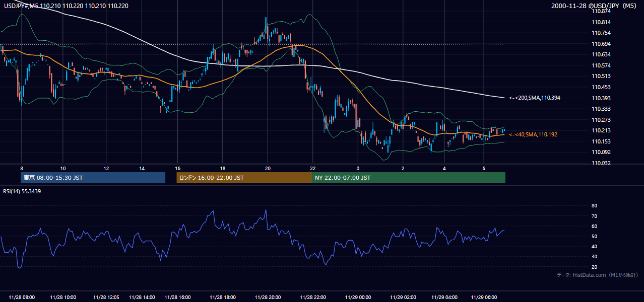
Task: Click the HistData.com data source credit
Action: (x=598, y=275)
